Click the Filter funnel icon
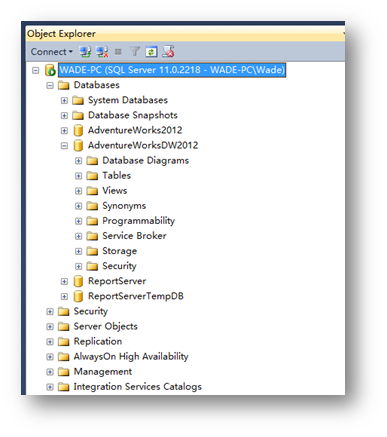The width and height of the screenshot is (387, 437). [x=135, y=51]
